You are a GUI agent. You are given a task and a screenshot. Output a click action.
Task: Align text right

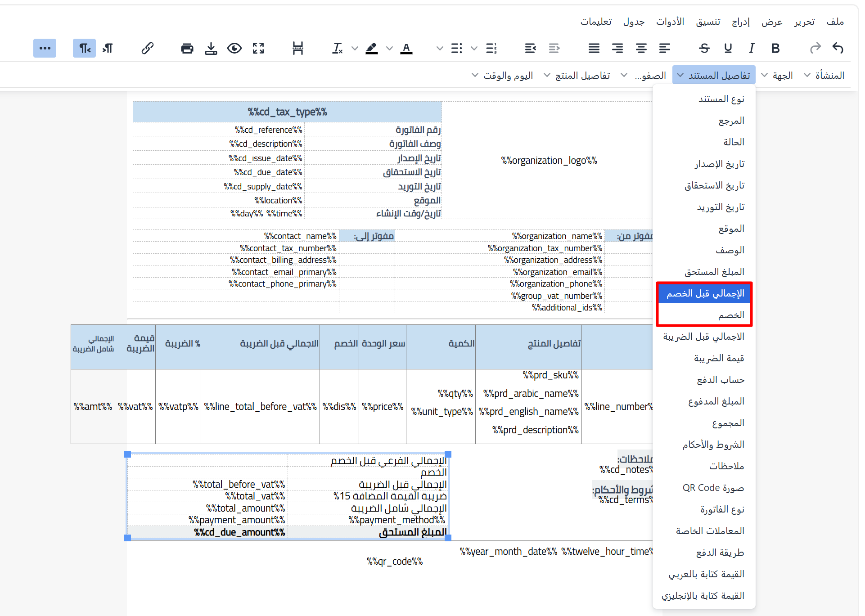pos(617,48)
